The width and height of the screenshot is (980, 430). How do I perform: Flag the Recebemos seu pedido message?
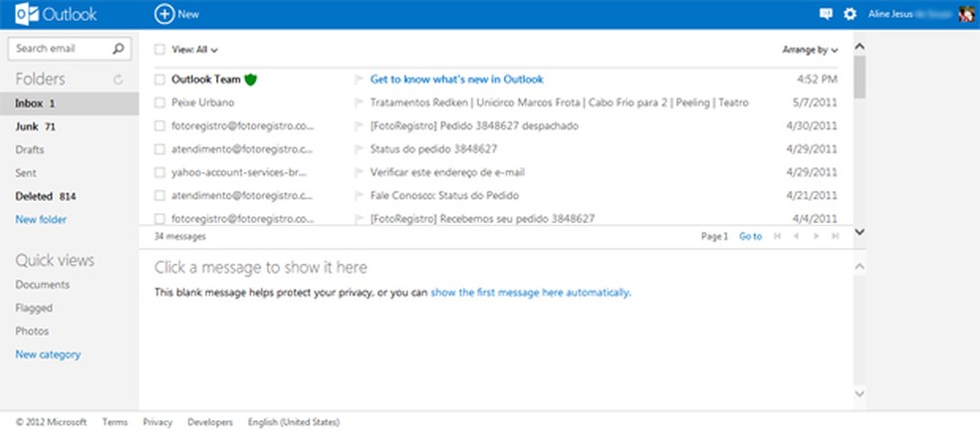point(359,219)
